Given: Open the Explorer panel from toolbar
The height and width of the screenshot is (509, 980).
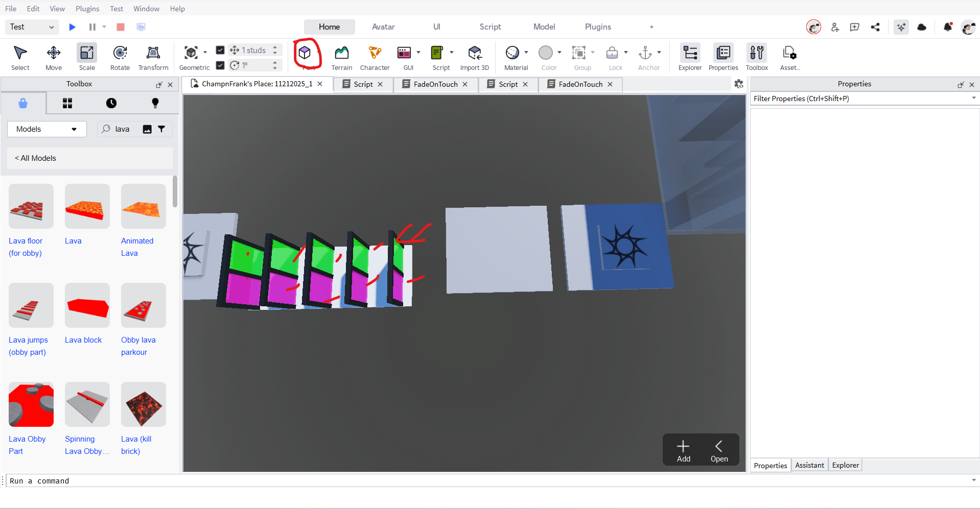Looking at the screenshot, I should [690, 57].
